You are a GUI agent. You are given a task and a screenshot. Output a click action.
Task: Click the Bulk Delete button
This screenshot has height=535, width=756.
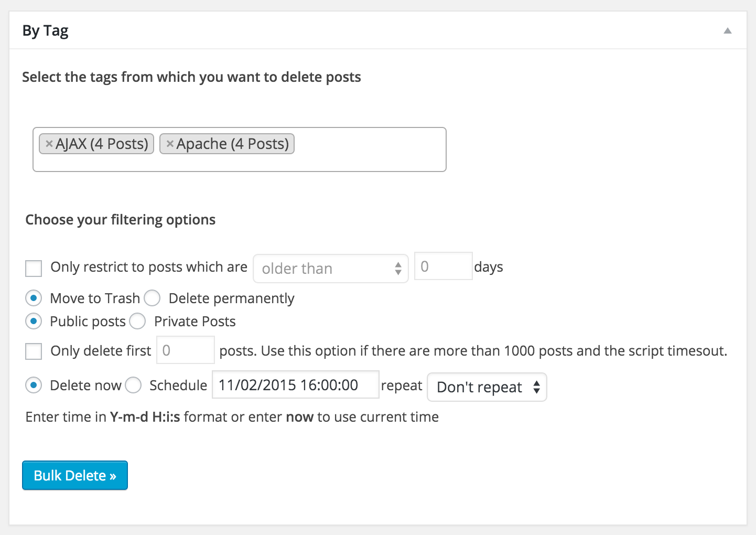point(75,475)
